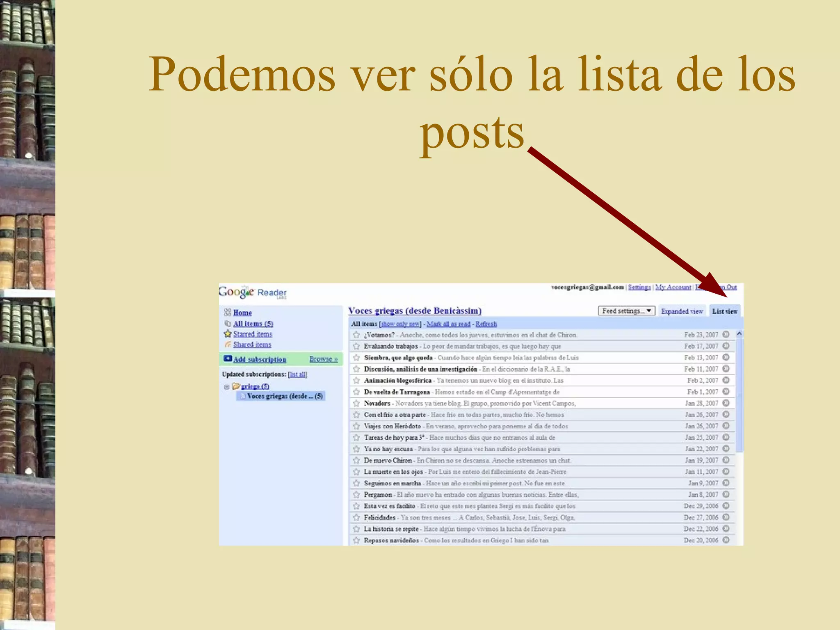Open 'Repasos navideños' post row

pyautogui.click(x=541, y=540)
